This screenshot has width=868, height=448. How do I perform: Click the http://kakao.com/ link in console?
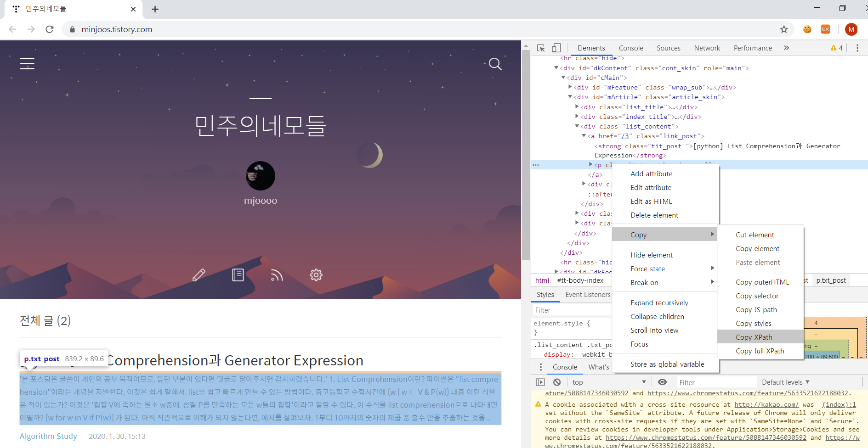pos(766,404)
